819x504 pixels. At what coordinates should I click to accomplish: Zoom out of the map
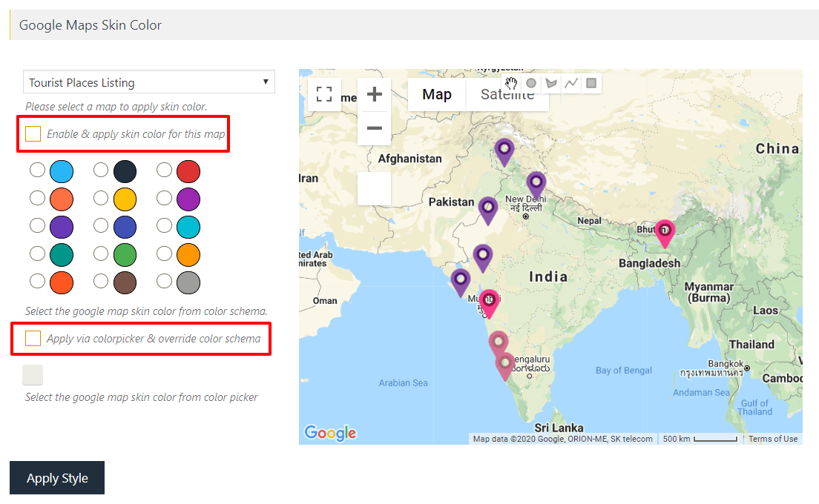[x=374, y=128]
